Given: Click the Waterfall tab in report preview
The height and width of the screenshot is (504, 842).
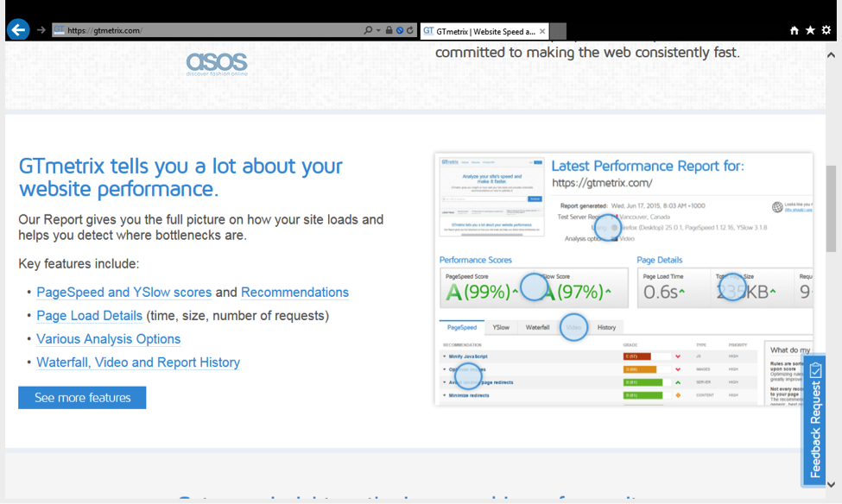Looking at the screenshot, I should [x=537, y=327].
